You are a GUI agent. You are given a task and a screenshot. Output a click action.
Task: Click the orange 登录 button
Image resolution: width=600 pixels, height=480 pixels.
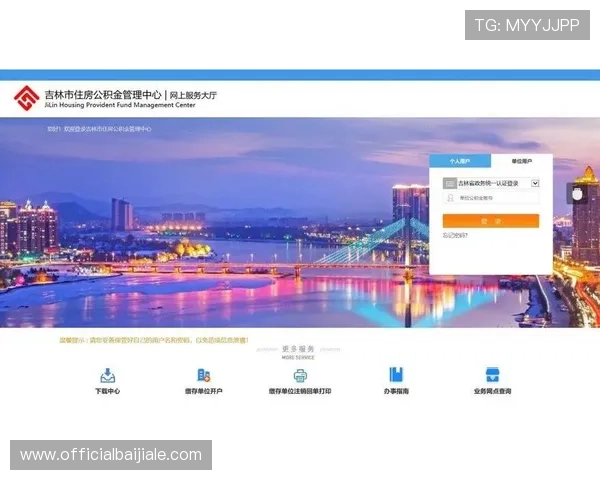tap(491, 221)
